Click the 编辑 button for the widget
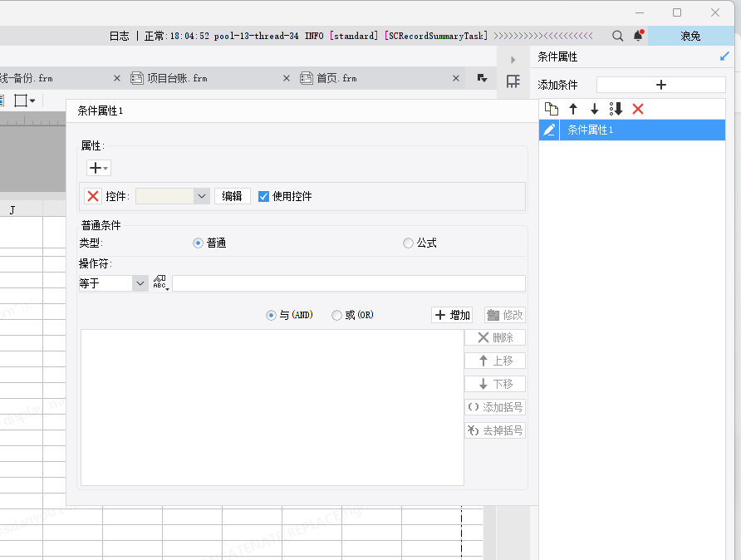This screenshot has width=741, height=560. coord(232,196)
